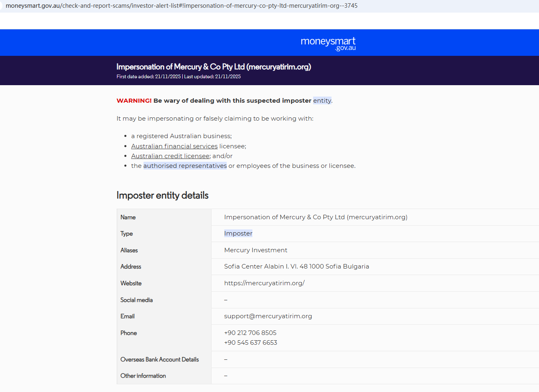The height and width of the screenshot is (392, 539).
Task: Click phone number +90 545 637 6653
Action: pyautogui.click(x=251, y=343)
